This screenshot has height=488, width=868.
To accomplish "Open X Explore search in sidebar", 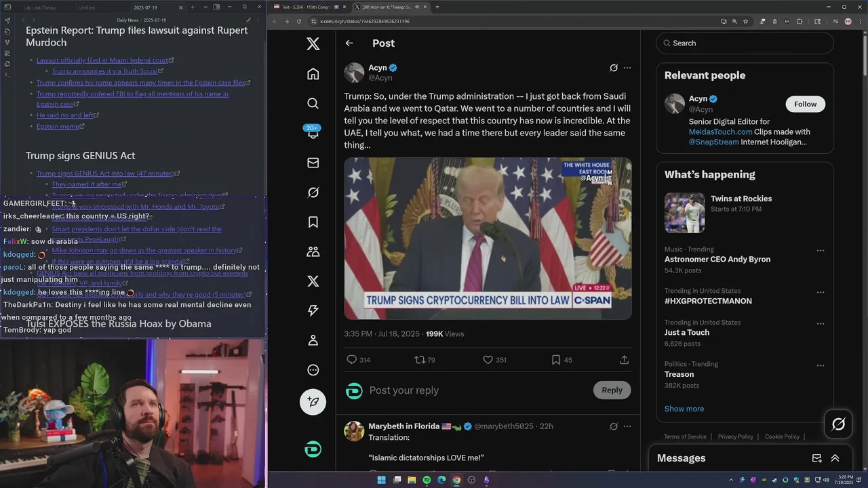I will click(x=313, y=103).
